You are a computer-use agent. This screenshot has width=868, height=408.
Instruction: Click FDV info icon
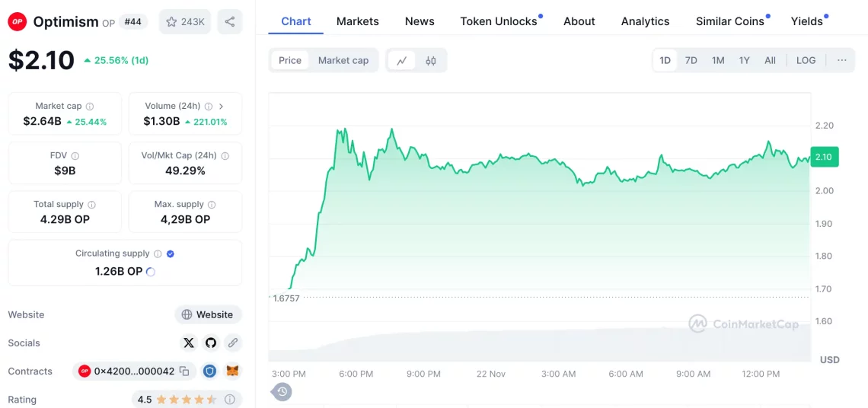[x=75, y=156]
